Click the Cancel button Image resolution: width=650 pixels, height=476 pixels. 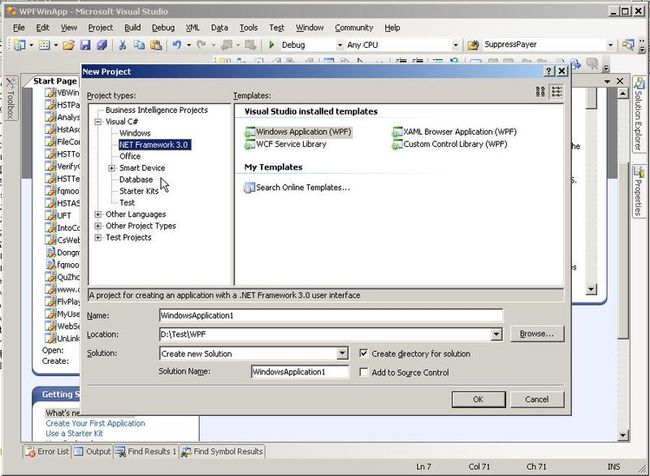pos(537,399)
